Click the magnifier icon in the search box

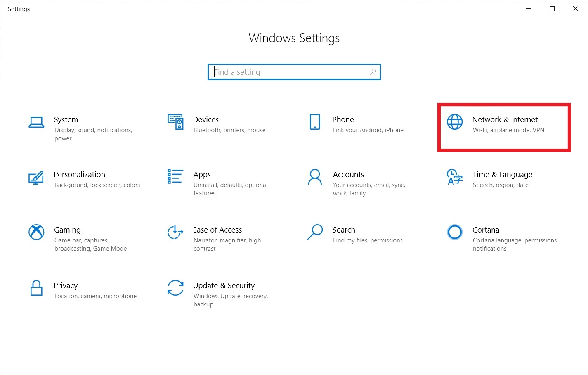[x=373, y=72]
